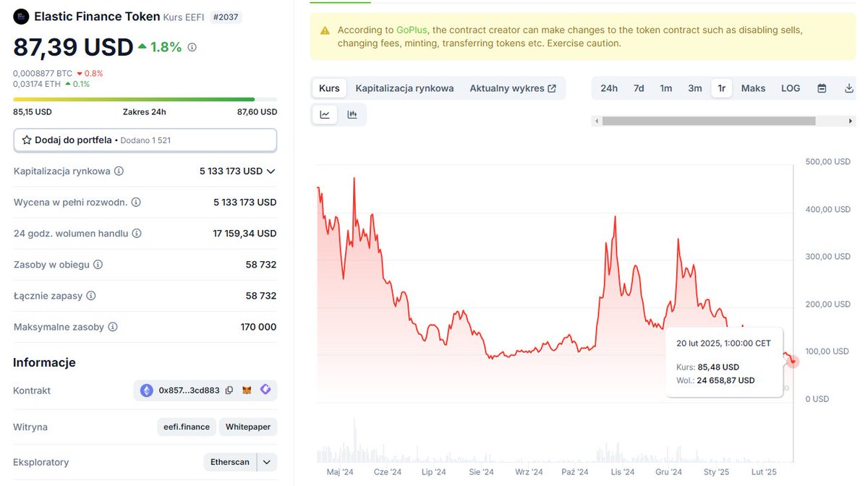Set chart range to 7d
868x486 pixels.
coord(639,88)
